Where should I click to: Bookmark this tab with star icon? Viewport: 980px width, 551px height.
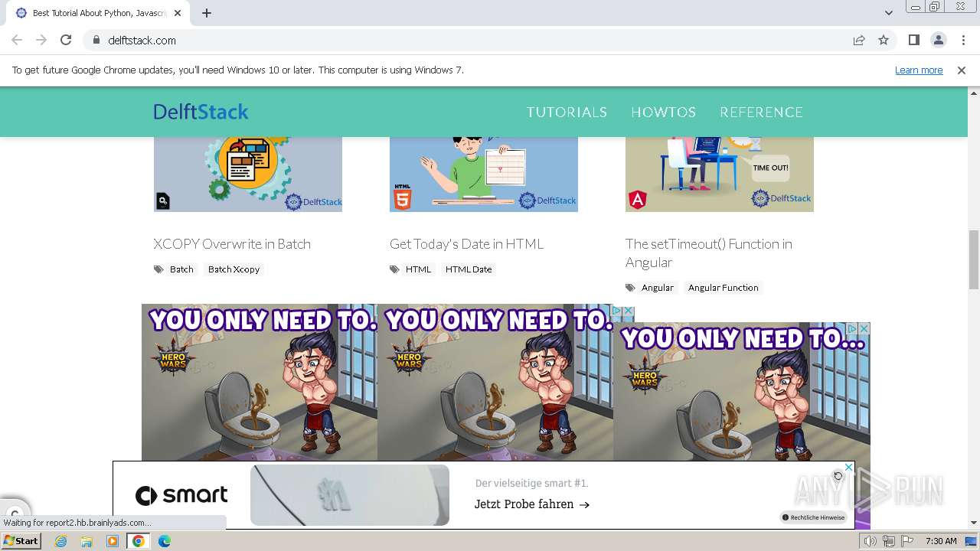pyautogui.click(x=884, y=40)
